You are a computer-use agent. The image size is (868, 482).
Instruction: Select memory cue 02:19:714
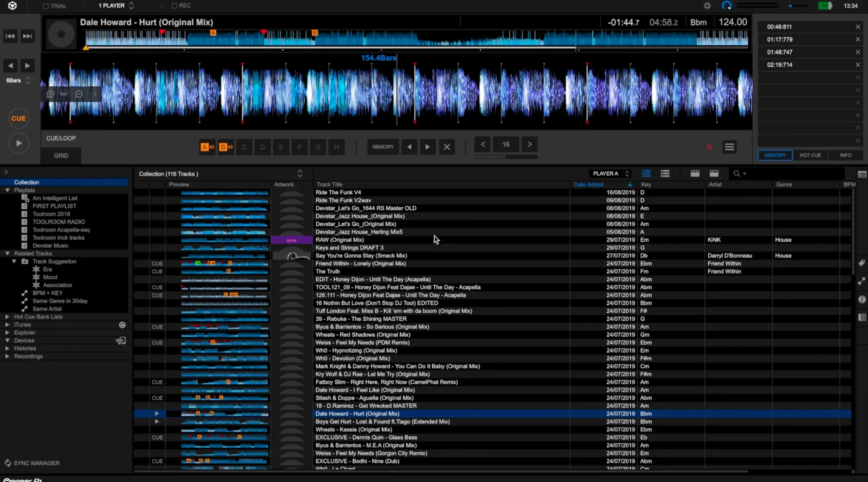pos(811,65)
